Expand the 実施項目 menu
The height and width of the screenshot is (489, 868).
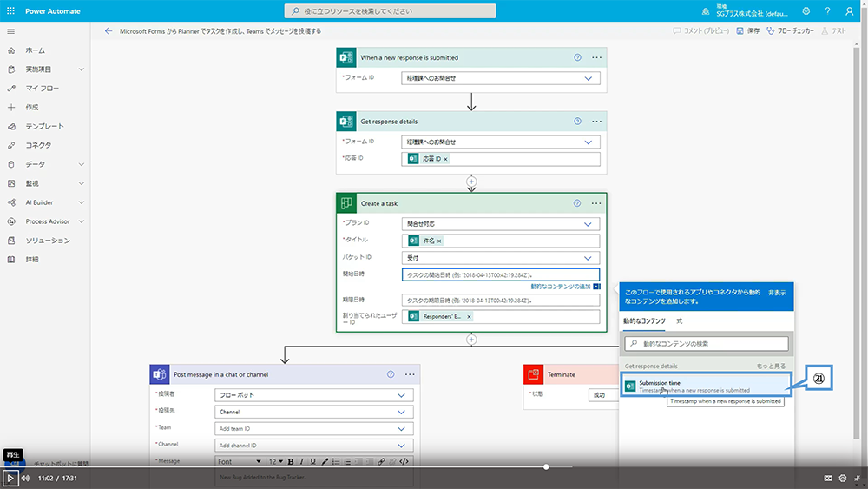pos(82,69)
